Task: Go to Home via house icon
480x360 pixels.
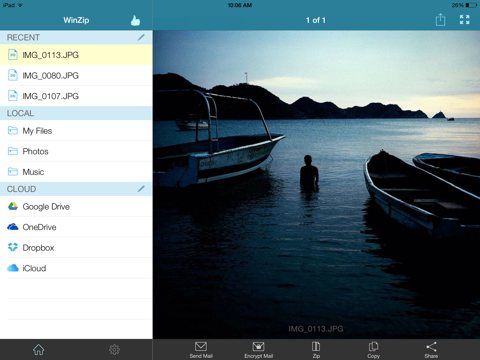Action: pyautogui.click(x=39, y=349)
